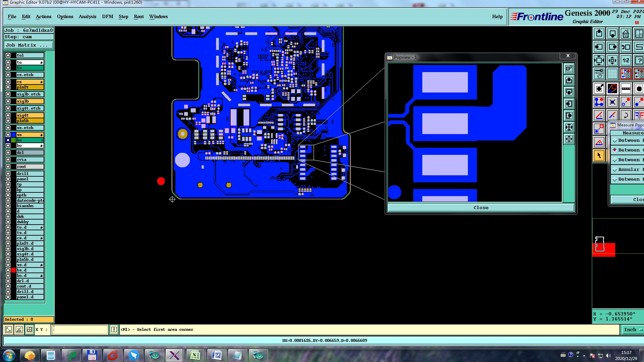Image resolution: width=644 pixels, height=362 pixels.
Task: Select the ruler measure tool icon
Action: click(x=626, y=88)
